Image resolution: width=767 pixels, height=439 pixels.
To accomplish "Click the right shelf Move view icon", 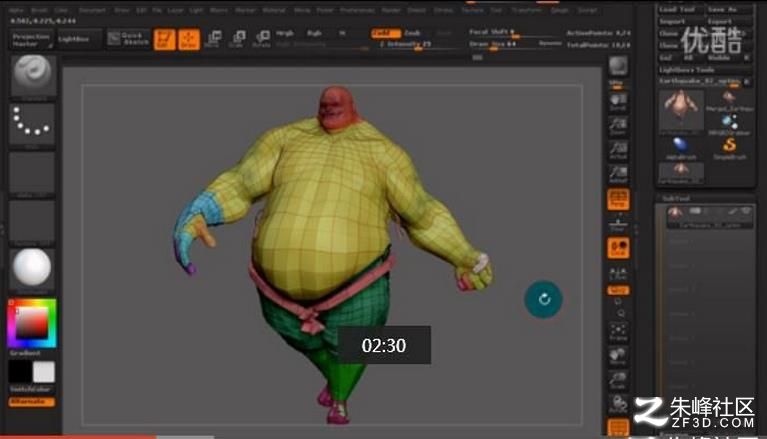I will click(618, 356).
